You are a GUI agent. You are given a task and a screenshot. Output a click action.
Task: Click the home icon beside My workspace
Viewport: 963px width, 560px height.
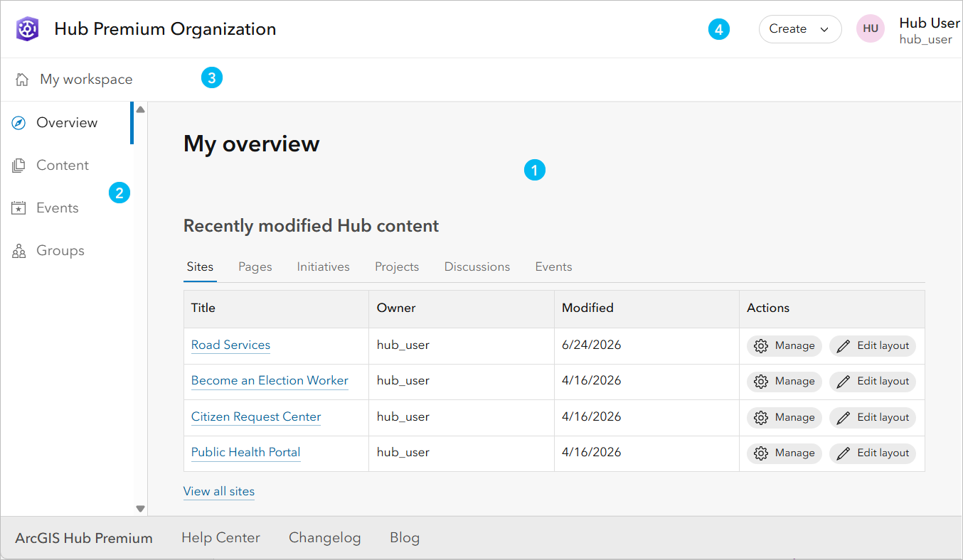pos(22,80)
